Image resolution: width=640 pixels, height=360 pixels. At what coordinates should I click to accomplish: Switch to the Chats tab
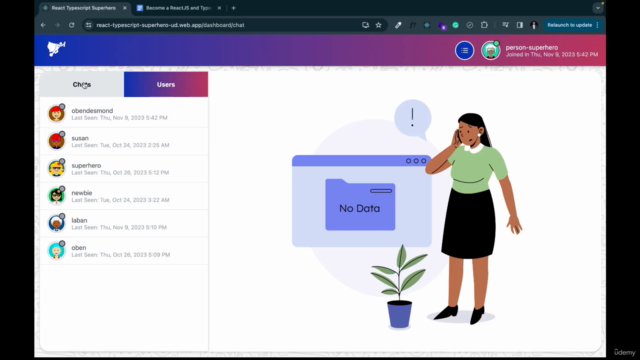point(82,84)
